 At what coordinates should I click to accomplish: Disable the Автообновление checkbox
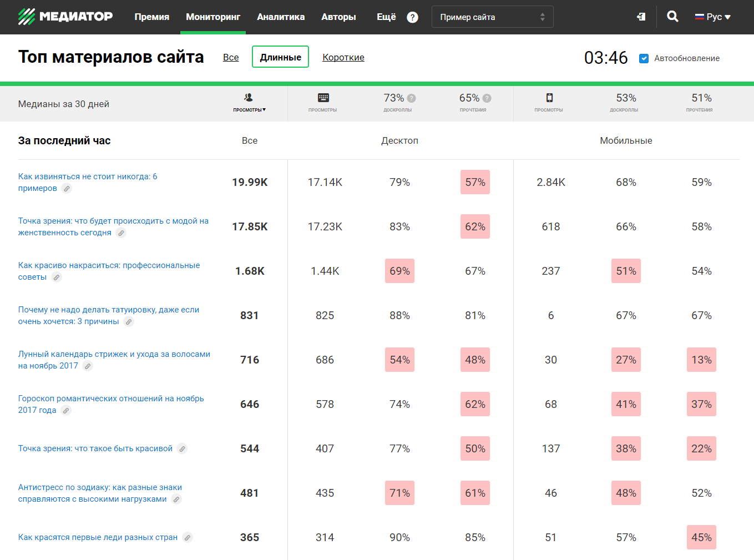click(644, 58)
